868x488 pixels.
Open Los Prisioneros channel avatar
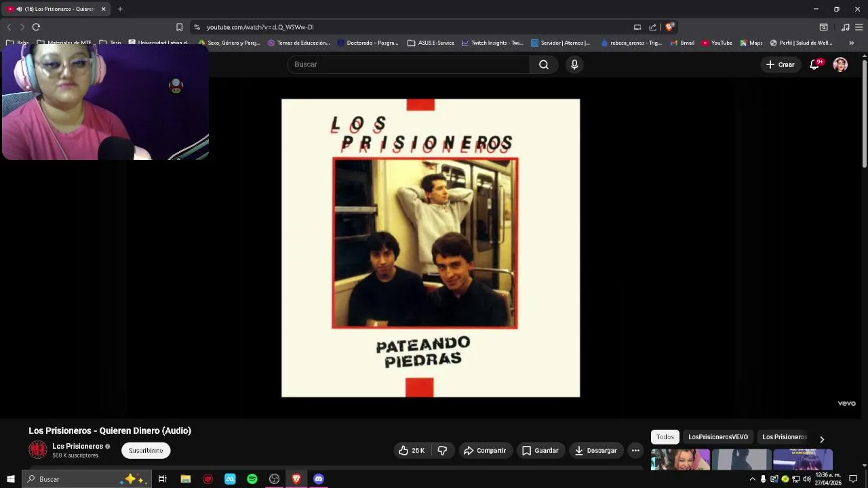coord(38,449)
